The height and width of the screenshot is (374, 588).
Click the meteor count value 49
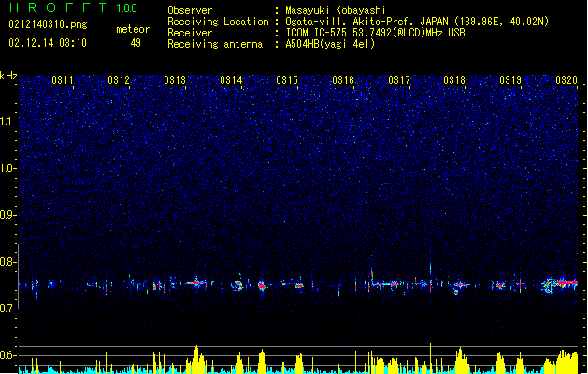click(x=136, y=43)
